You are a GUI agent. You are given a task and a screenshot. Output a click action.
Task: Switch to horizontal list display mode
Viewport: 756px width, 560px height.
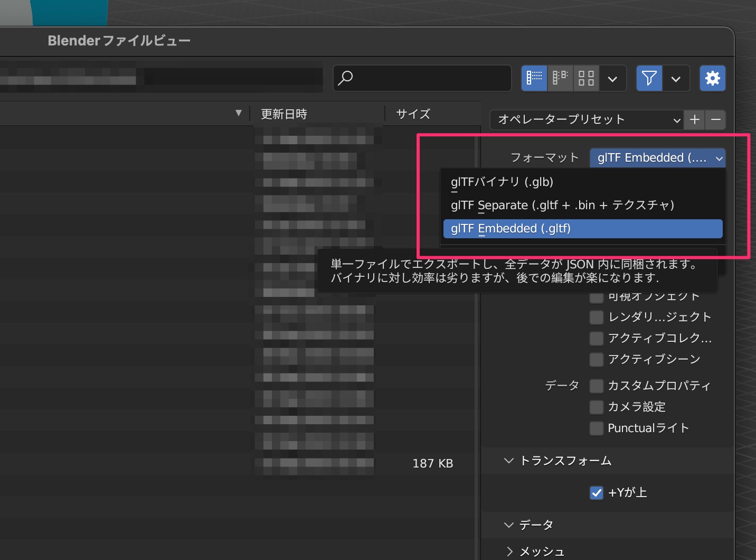tap(560, 78)
